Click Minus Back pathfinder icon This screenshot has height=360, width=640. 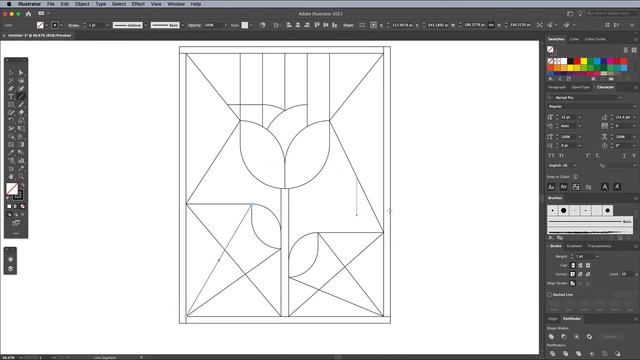[618, 353]
